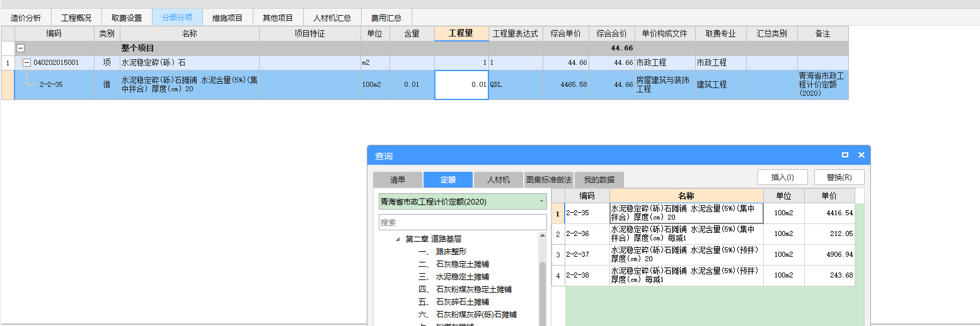
Task: Select quota row 2-2-38 in query results
Action: 703,276
